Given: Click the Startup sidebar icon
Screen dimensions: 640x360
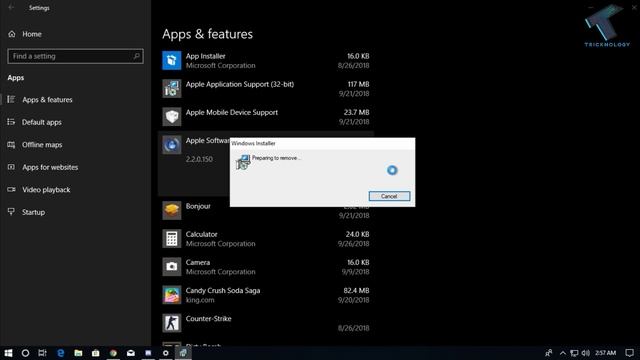Looking at the screenshot, I should click(x=11, y=211).
